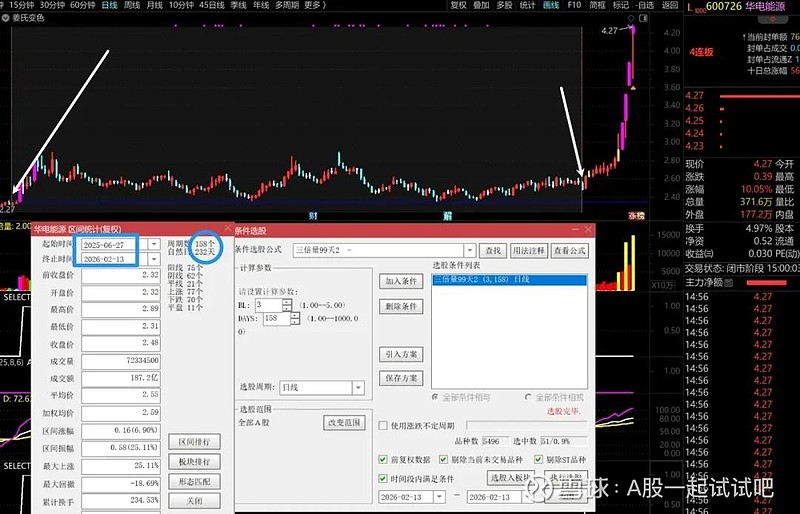Viewport: 800px width, 514px height.
Task: Switch to the 15分钟 period
Action: click(x=22, y=5)
